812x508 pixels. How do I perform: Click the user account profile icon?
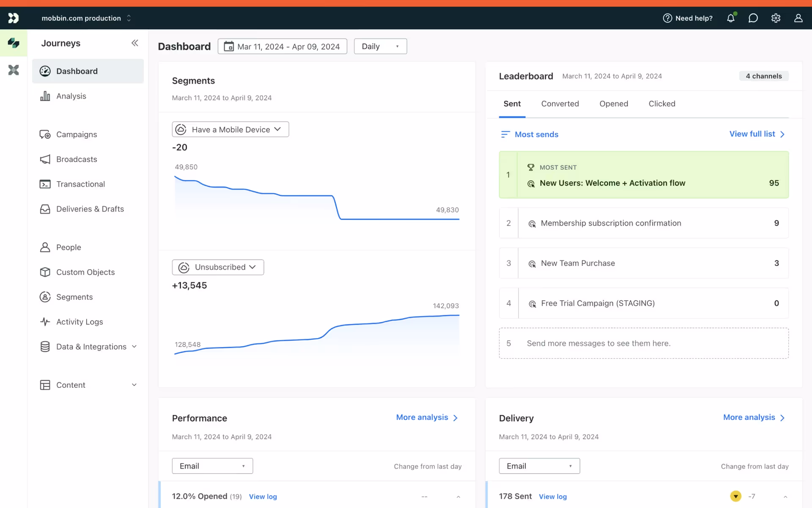(x=798, y=18)
